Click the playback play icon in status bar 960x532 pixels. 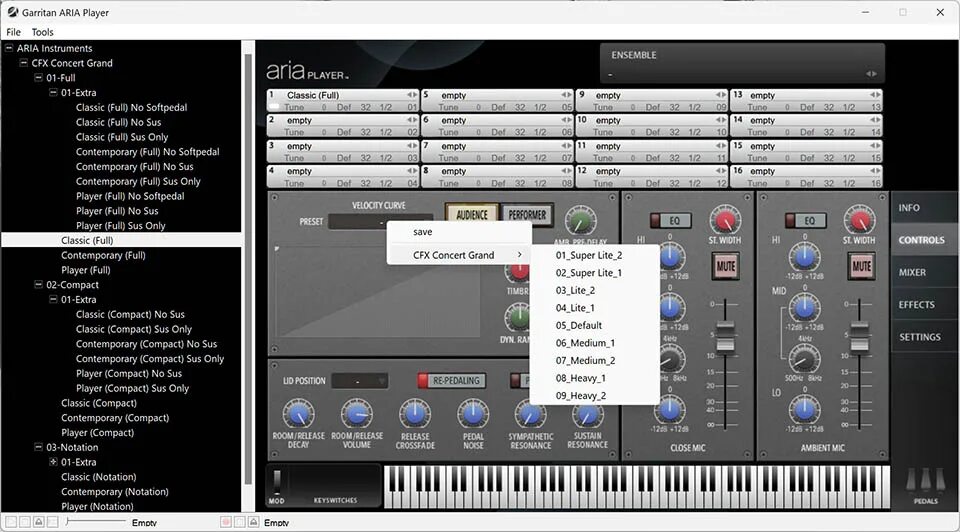(11, 522)
